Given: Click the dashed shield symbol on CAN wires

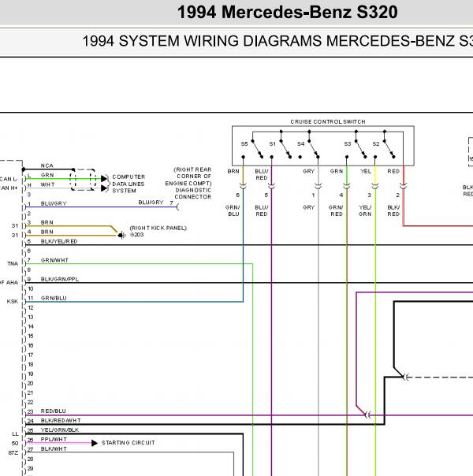Looking at the screenshot, I should pyautogui.click(x=83, y=180).
